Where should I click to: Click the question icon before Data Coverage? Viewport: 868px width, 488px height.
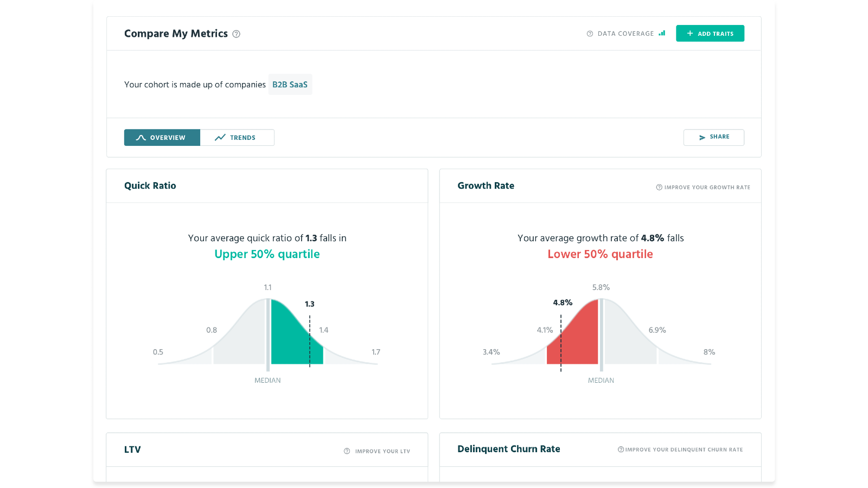[x=590, y=34]
